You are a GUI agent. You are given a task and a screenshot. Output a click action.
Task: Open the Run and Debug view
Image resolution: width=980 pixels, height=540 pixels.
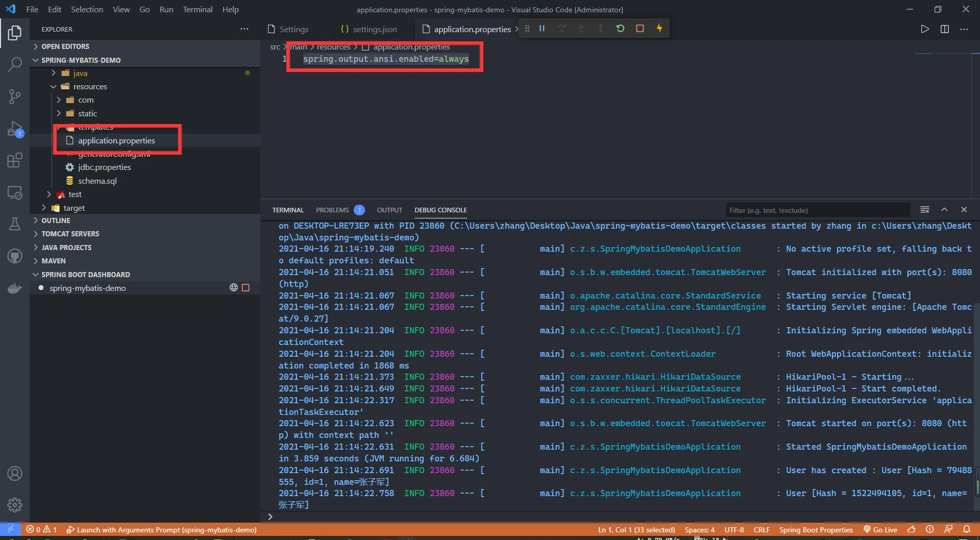click(x=15, y=129)
